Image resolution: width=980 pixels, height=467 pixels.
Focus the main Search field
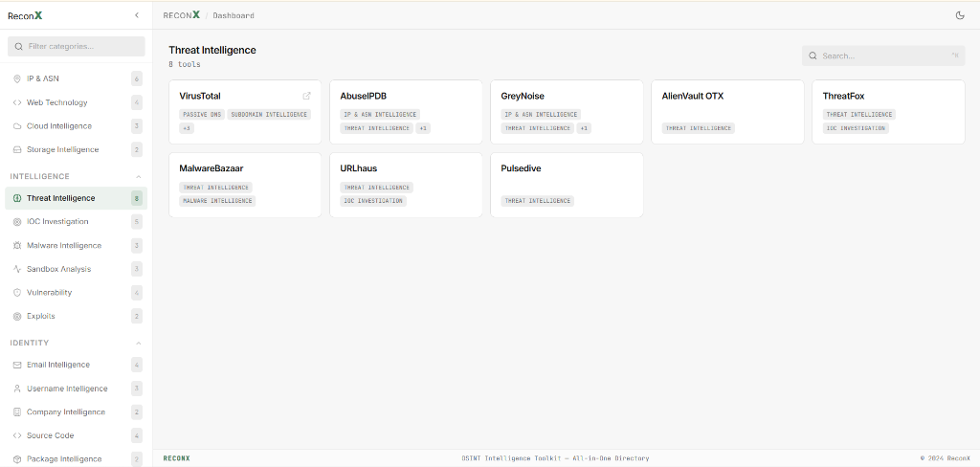[883, 56]
